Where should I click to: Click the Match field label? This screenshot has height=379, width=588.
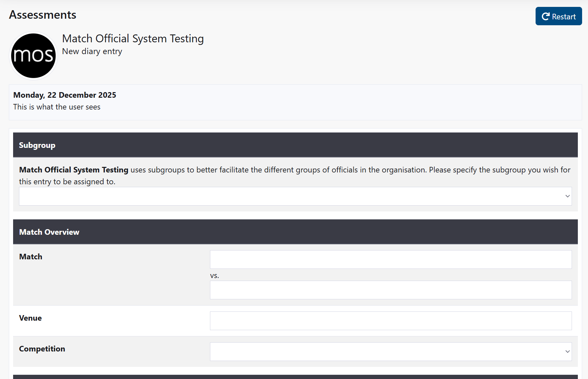[31, 257]
